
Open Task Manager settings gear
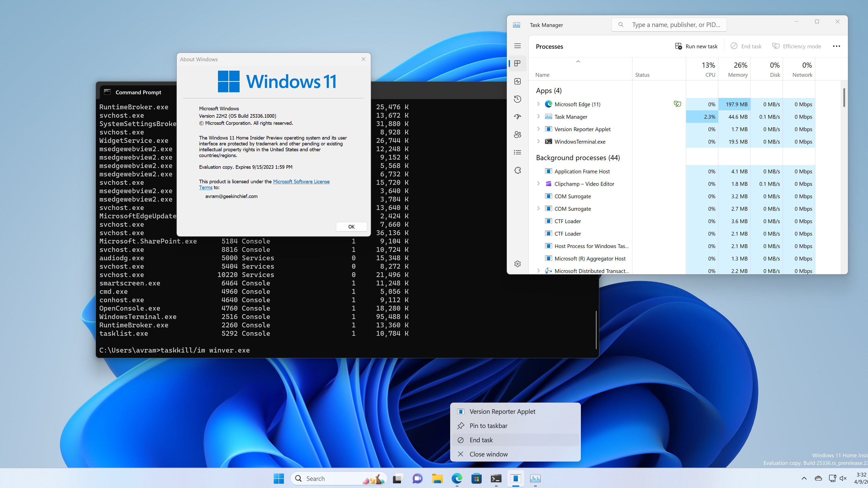pyautogui.click(x=518, y=264)
